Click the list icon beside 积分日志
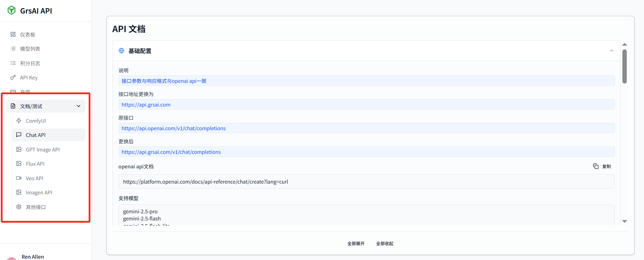 [x=13, y=63]
